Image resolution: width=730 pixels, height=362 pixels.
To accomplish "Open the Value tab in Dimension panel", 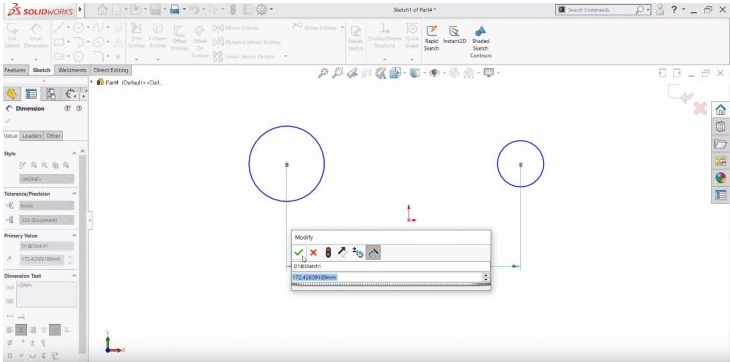I will pos(11,136).
